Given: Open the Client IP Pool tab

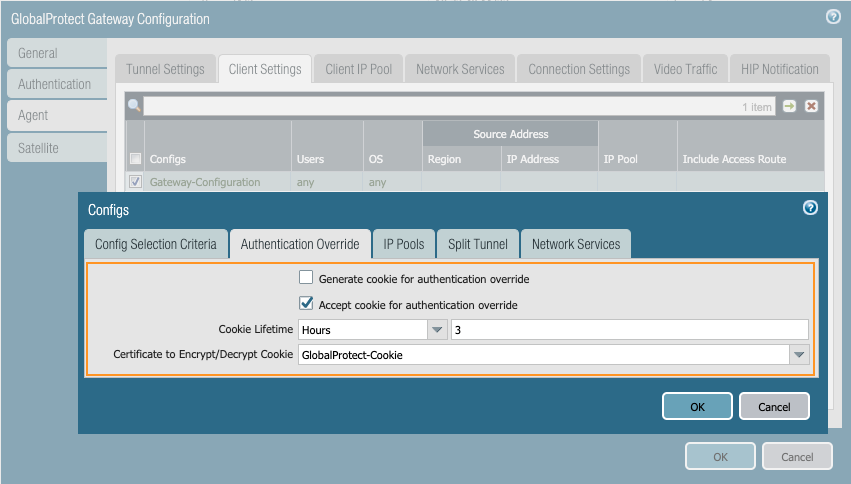Looking at the screenshot, I should point(359,69).
